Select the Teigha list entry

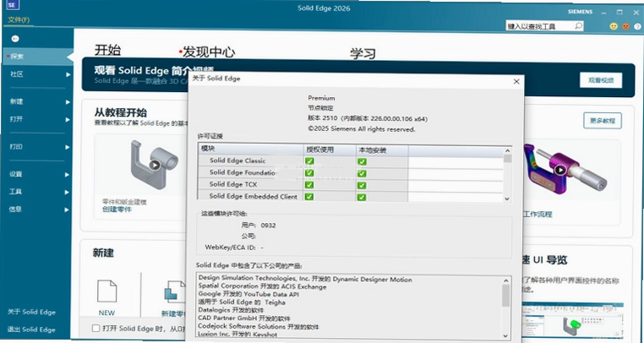point(242,302)
